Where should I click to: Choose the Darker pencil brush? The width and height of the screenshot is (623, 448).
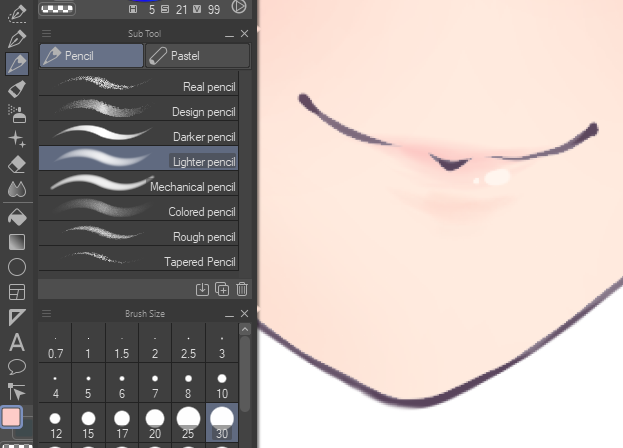tap(138, 133)
